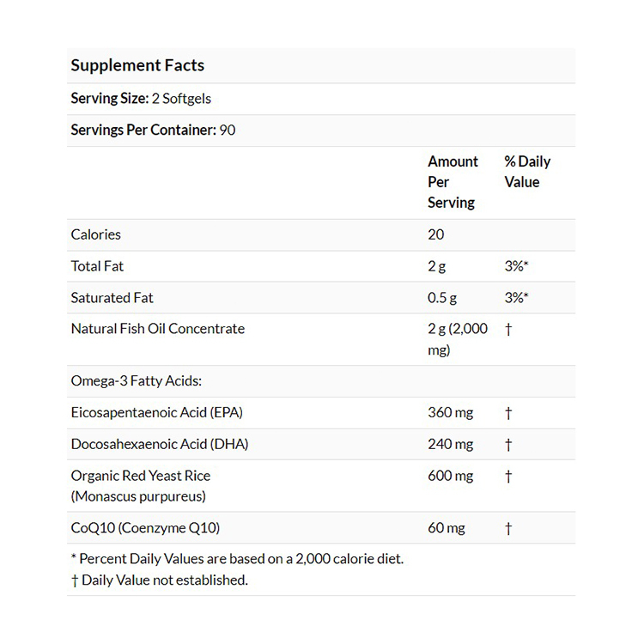Viewport: 644px width, 644px height.
Task: Click the Percent Daily Values footnote
Action: click(237, 559)
